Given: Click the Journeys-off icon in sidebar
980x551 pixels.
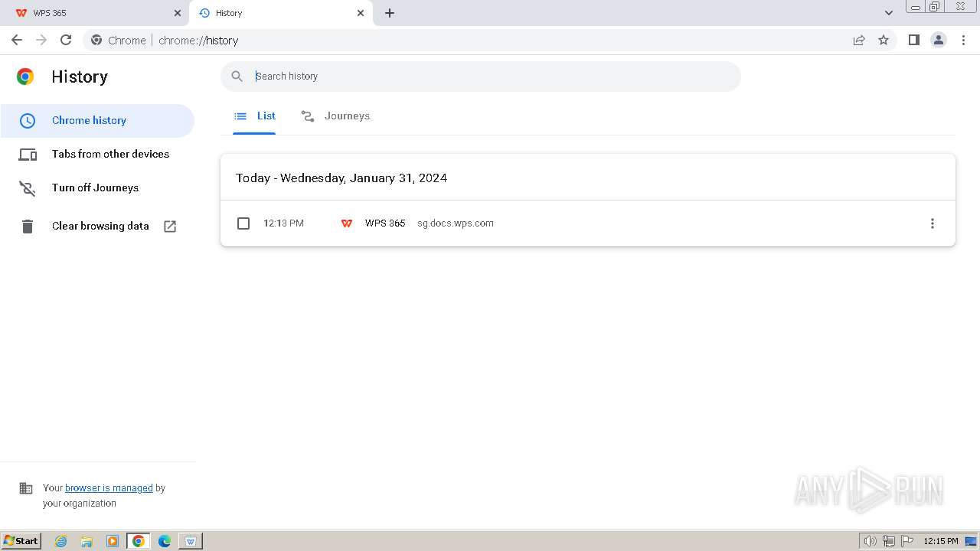Looking at the screenshot, I should click(28, 188).
